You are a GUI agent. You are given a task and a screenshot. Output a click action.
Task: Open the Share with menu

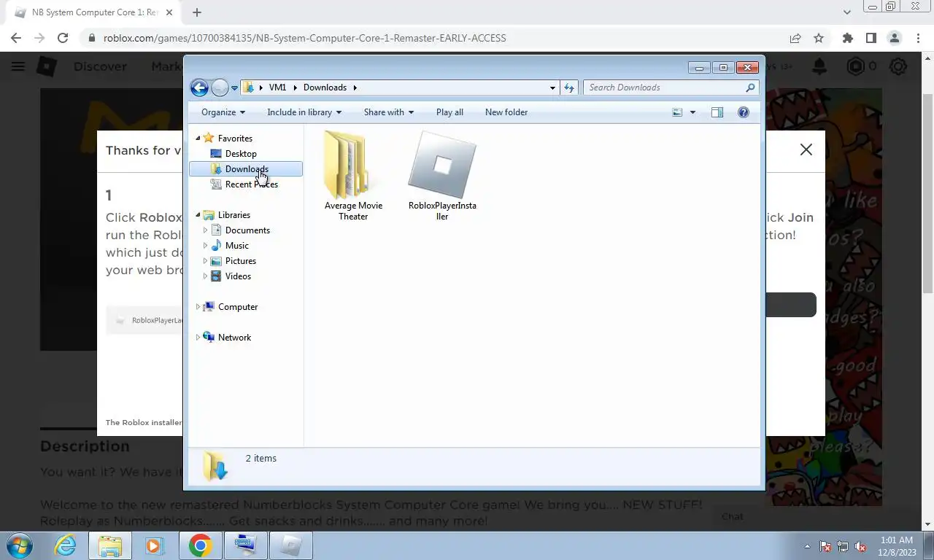pos(389,112)
